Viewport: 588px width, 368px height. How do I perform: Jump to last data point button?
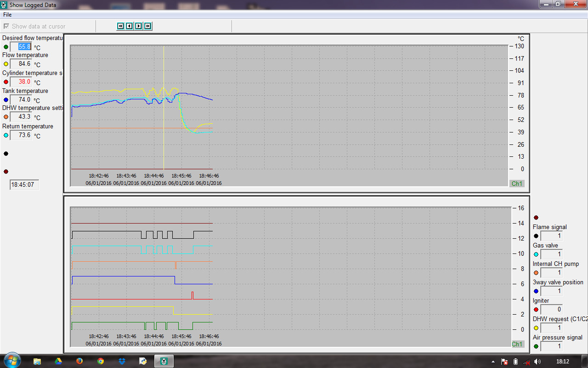pyautogui.click(x=147, y=26)
